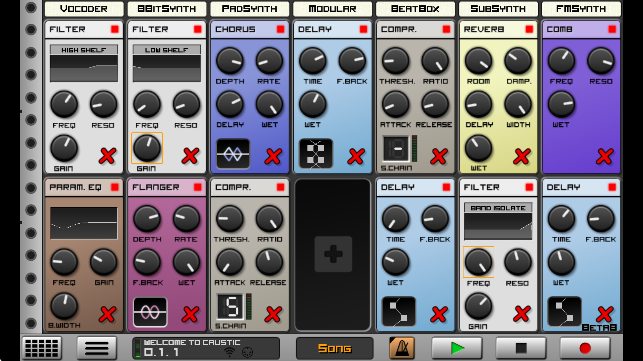Delete the Chorus effect on PadSynth

click(x=273, y=156)
